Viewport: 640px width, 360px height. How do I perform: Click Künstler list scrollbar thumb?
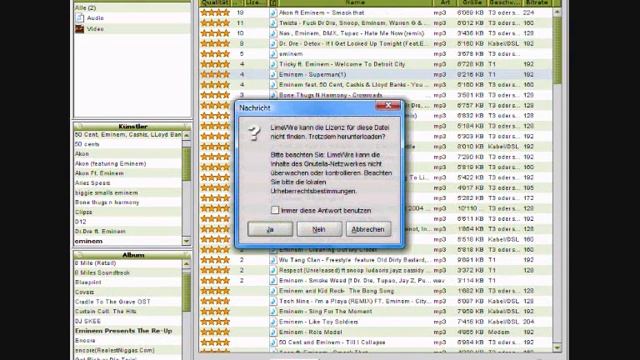186,164
